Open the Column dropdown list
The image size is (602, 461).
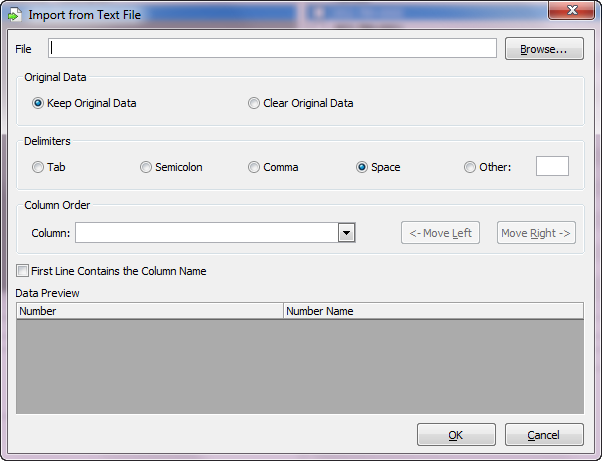click(x=346, y=233)
